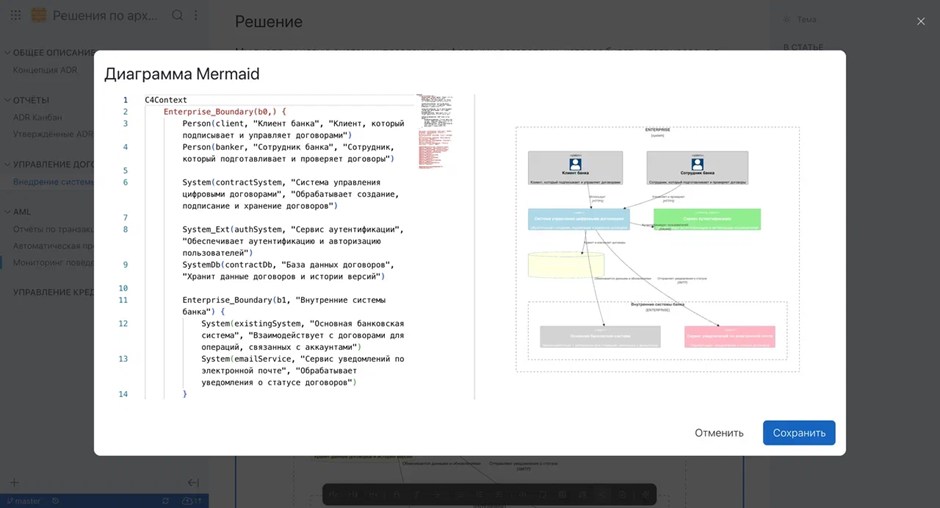This screenshot has width=940, height=508.
Task: Click the SystemDb(contractDb code line
Action: coord(288,270)
